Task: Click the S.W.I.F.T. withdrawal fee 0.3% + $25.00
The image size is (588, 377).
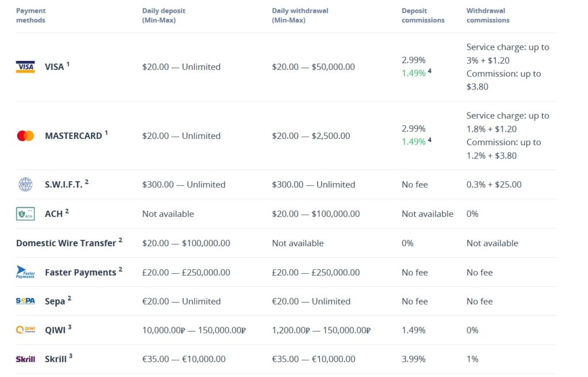Action: 494,185
